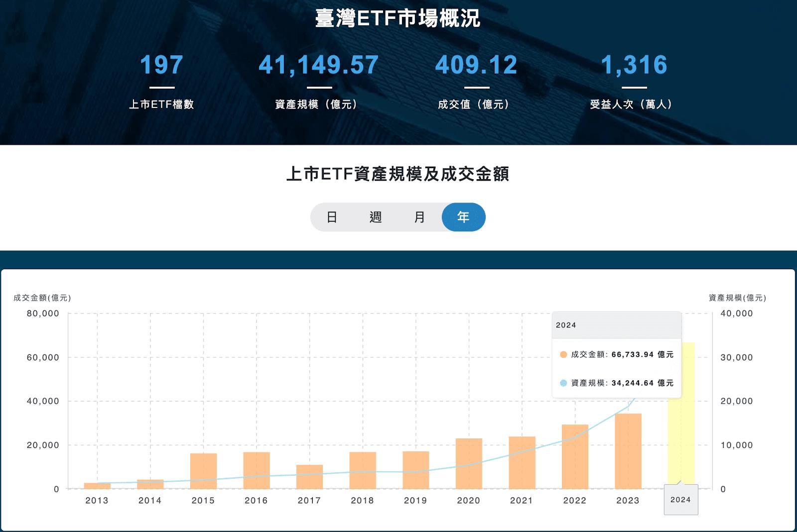797x532 pixels.
Task: Click blue 資產規模 dot in tooltip
Action: pos(563,383)
